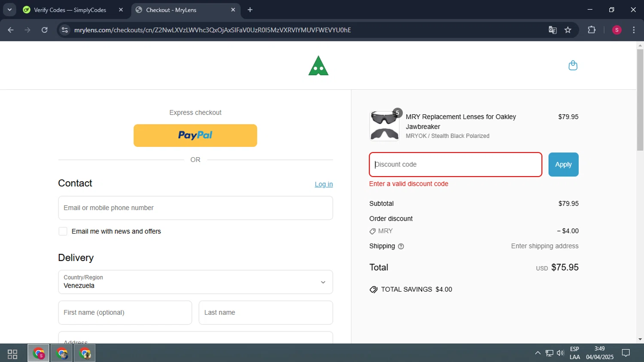Viewport: 644px width, 362px height.
Task: Open site information icon in address bar
Action: pyautogui.click(x=65, y=30)
